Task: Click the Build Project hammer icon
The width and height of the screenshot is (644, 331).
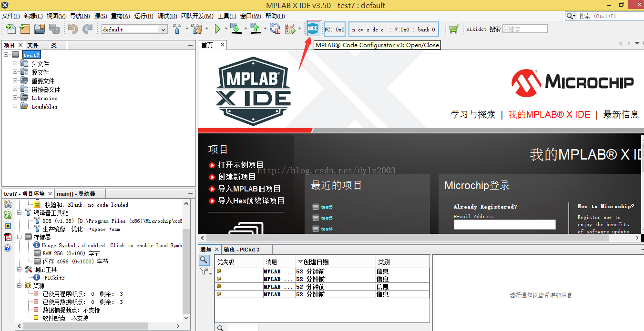Action: [x=177, y=29]
